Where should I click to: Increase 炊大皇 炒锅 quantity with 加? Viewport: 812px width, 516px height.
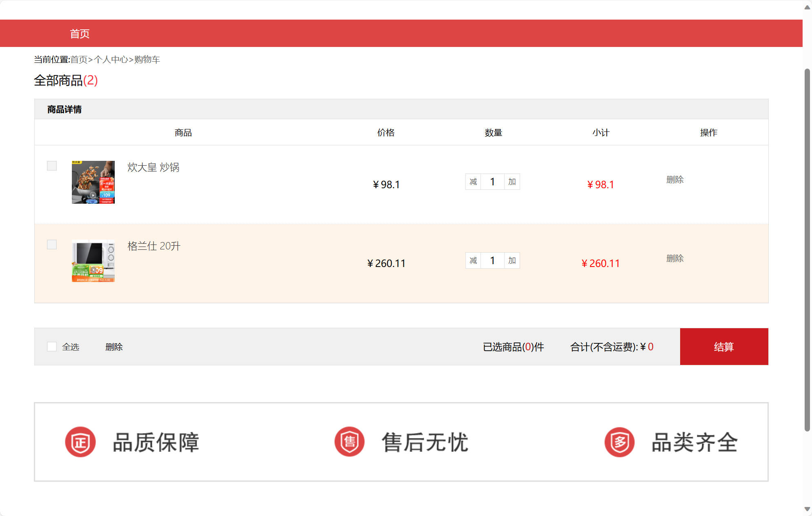tap(512, 182)
